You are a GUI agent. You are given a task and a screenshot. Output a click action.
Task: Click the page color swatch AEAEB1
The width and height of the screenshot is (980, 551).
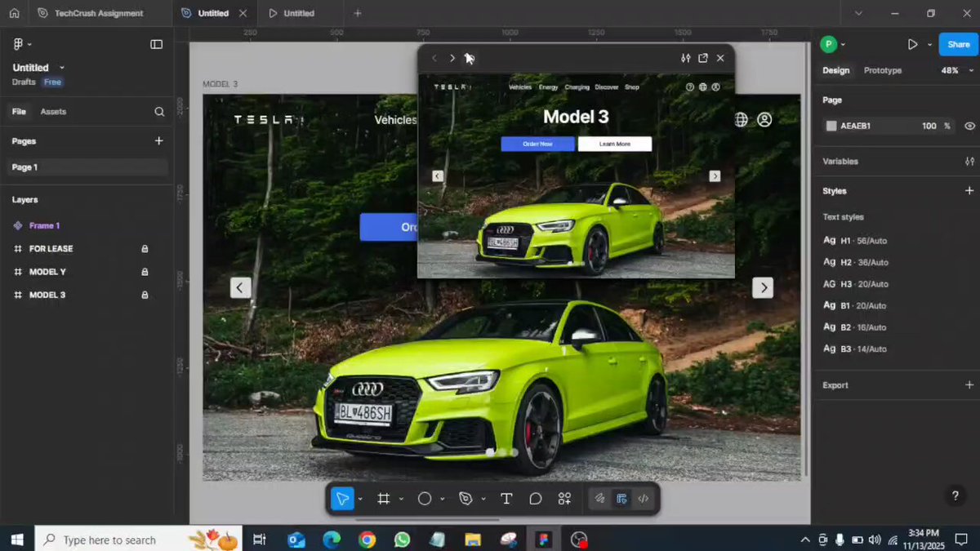[x=831, y=126]
